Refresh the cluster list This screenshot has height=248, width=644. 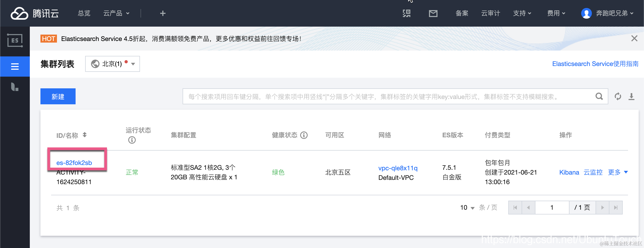[x=618, y=96]
